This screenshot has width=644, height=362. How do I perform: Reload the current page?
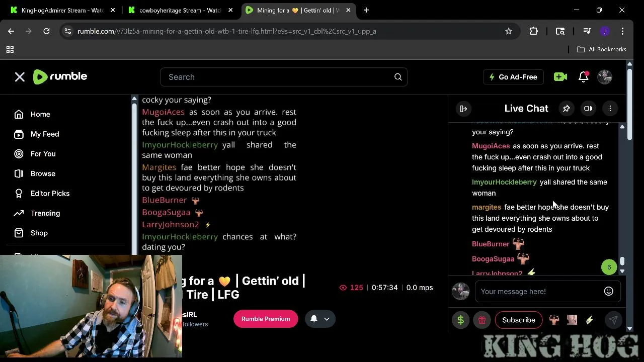pyautogui.click(x=46, y=31)
